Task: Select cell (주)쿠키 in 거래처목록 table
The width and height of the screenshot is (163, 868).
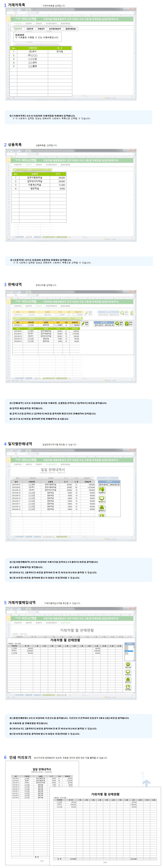Action: pos(33,52)
